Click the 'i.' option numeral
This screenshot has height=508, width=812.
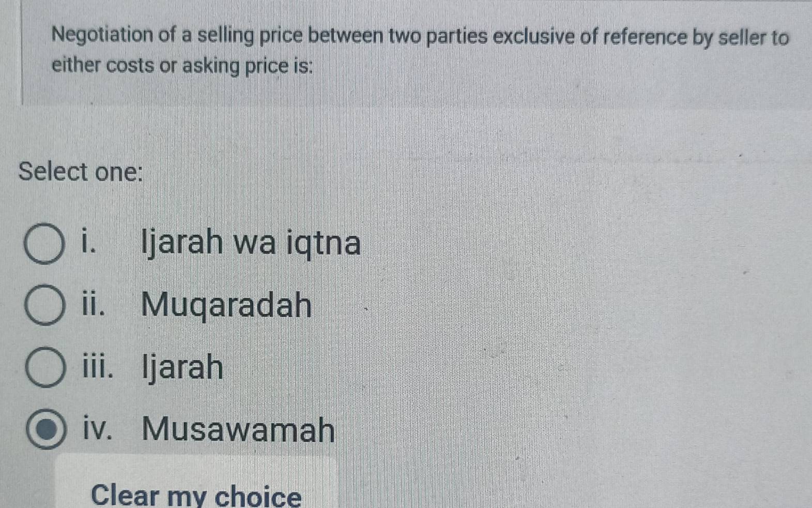point(89,243)
